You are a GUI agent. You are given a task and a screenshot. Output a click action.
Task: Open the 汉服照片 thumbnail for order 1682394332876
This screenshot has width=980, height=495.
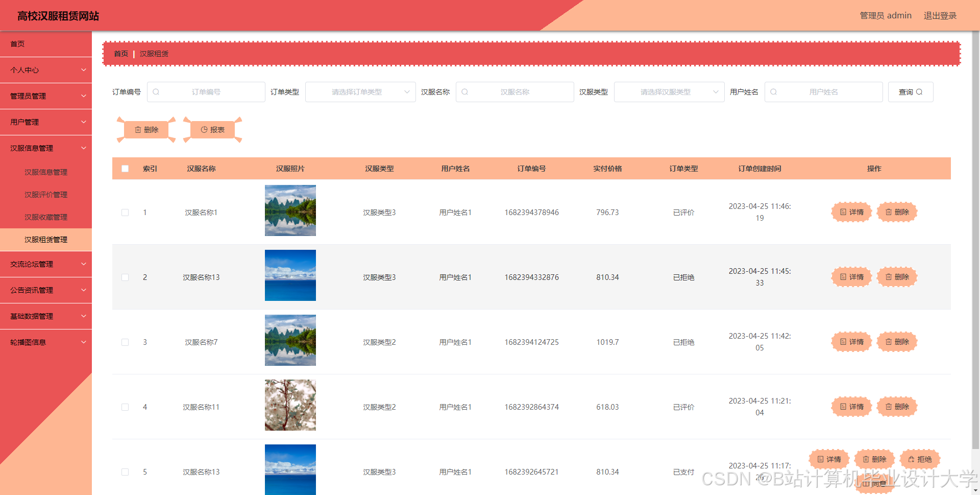(x=290, y=275)
